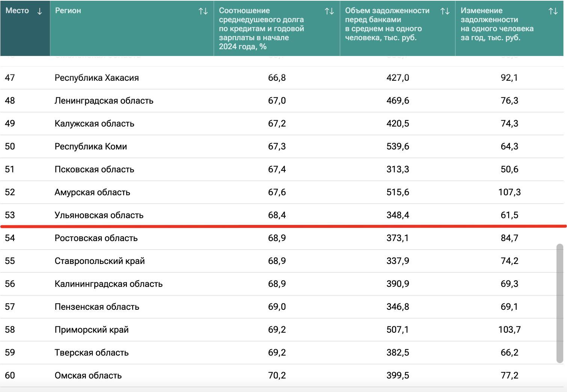Click rank number 53
567x392 pixels.
[x=10, y=215]
